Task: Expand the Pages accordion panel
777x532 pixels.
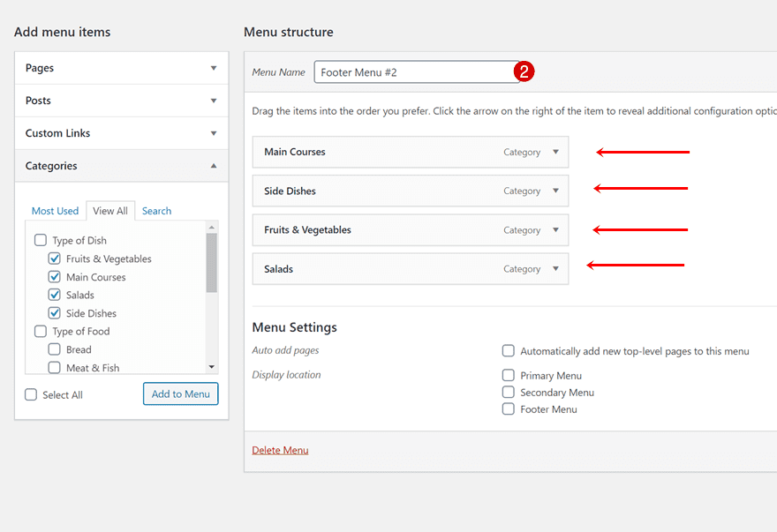Action: coord(119,67)
